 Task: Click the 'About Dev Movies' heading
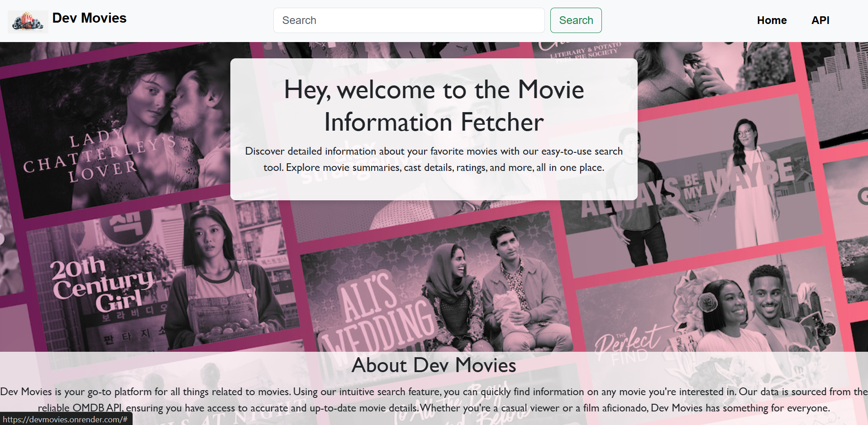pos(434,365)
